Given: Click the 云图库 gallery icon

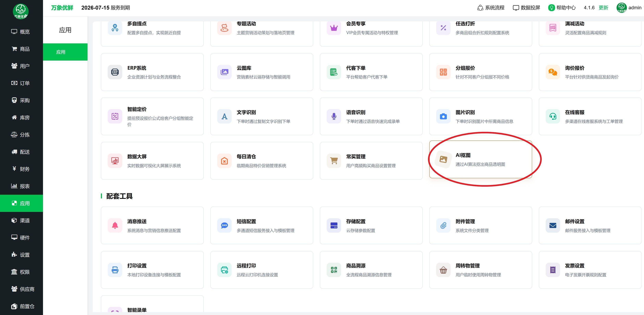Looking at the screenshot, I should (224, 72).
